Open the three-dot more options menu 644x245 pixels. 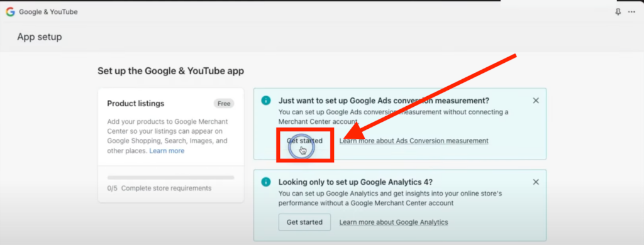click(x=631, y=12)
